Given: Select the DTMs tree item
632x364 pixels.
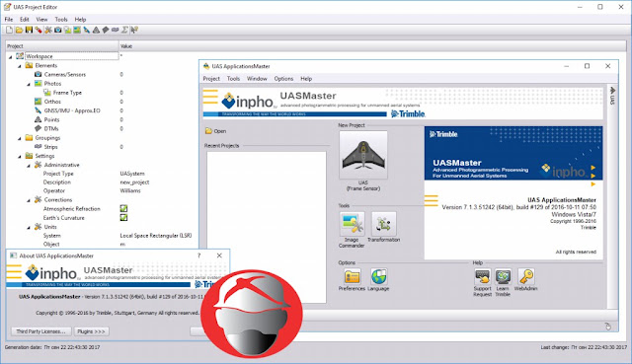Looking at the screenshot, I should pos(51,129).
